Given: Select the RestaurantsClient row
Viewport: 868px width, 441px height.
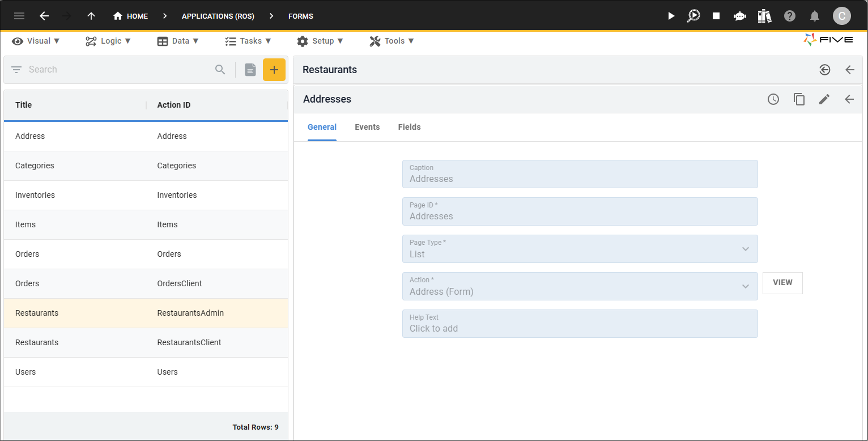Looking at the screenshot, I should pyautogui.click(x=146, y=342).
